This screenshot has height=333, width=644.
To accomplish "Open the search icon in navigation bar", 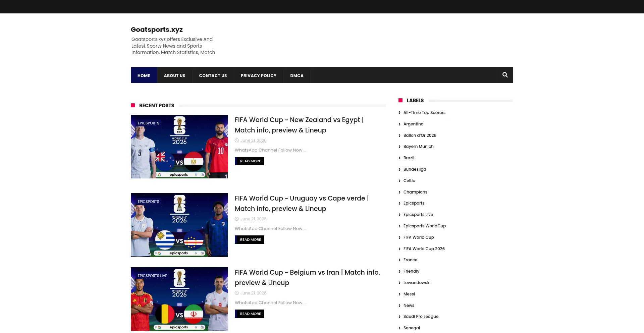I will tap(505, 75).
